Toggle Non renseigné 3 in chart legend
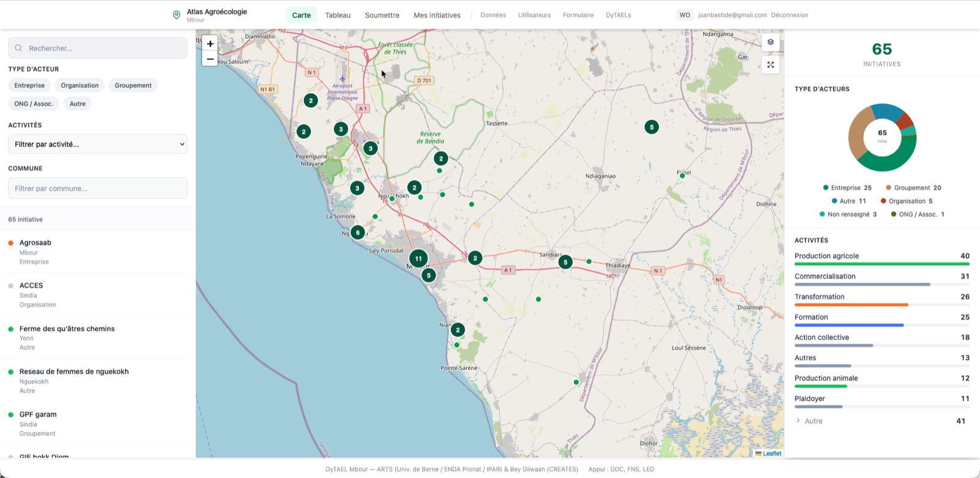 [x=848, y=215]
